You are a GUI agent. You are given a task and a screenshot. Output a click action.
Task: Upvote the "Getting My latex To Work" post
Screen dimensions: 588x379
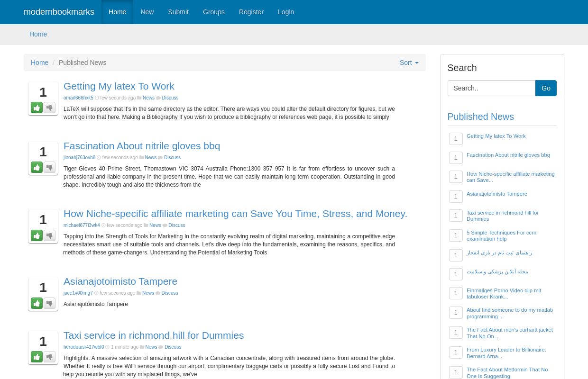tap(37, 108)
